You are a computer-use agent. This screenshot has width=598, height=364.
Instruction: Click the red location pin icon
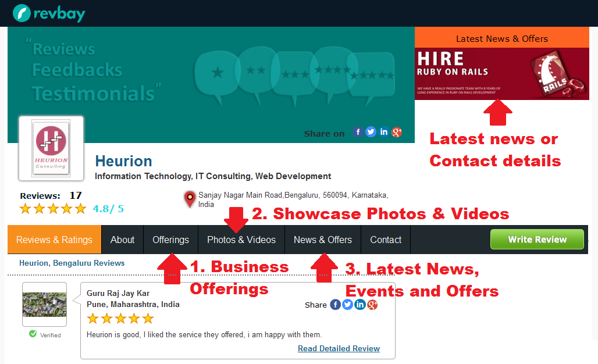[190, 199]
